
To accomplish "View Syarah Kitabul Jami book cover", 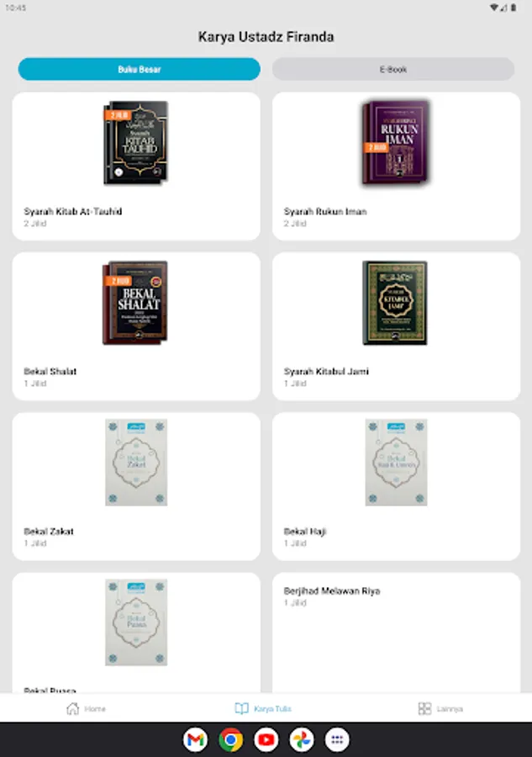I will (395, 303).
